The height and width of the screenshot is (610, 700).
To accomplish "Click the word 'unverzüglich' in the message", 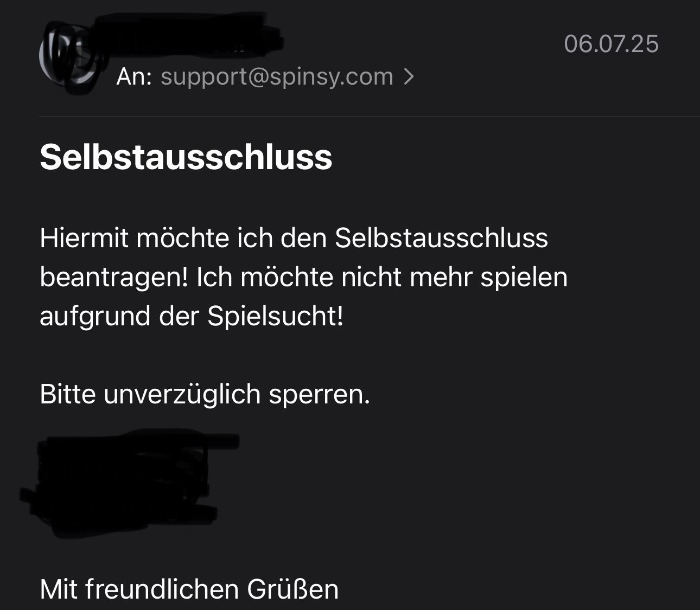I will click(x=182, y=395).
